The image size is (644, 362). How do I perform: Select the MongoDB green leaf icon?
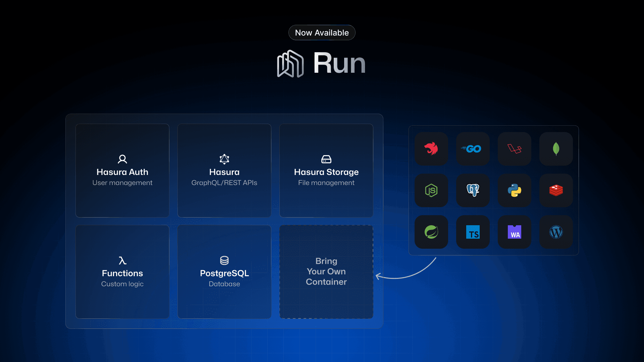(x=556, y=148)
